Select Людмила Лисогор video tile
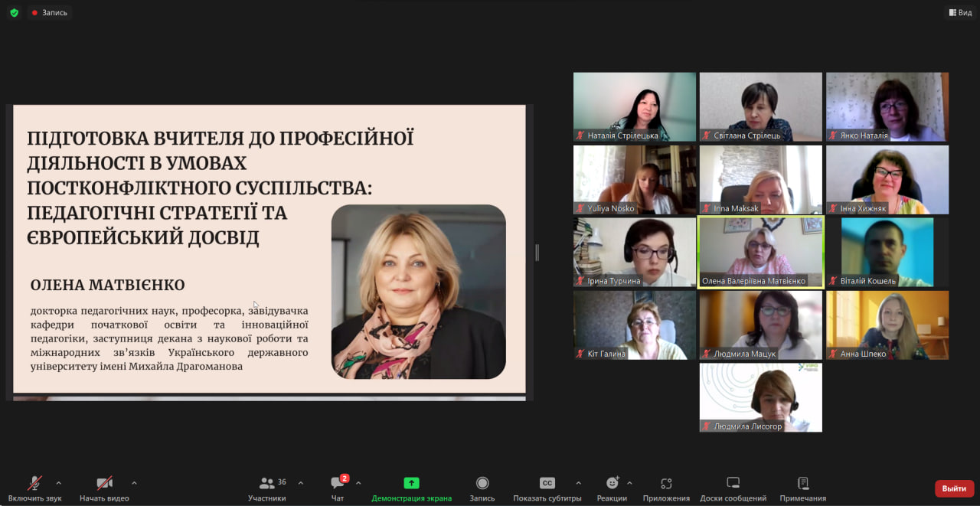This screenshot has width=980, height=506. (761, 398)
